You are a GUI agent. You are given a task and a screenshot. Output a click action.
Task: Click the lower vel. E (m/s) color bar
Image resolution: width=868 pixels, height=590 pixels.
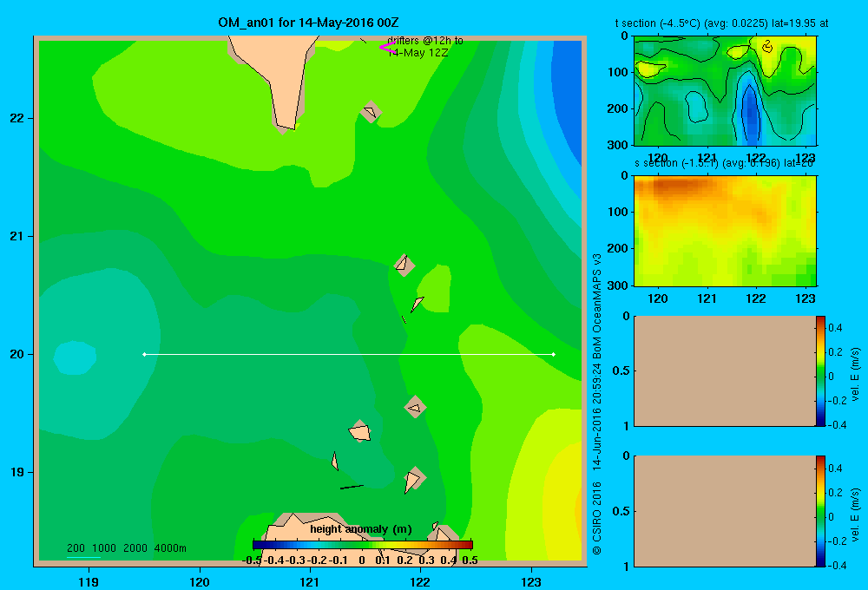[820, 511]
